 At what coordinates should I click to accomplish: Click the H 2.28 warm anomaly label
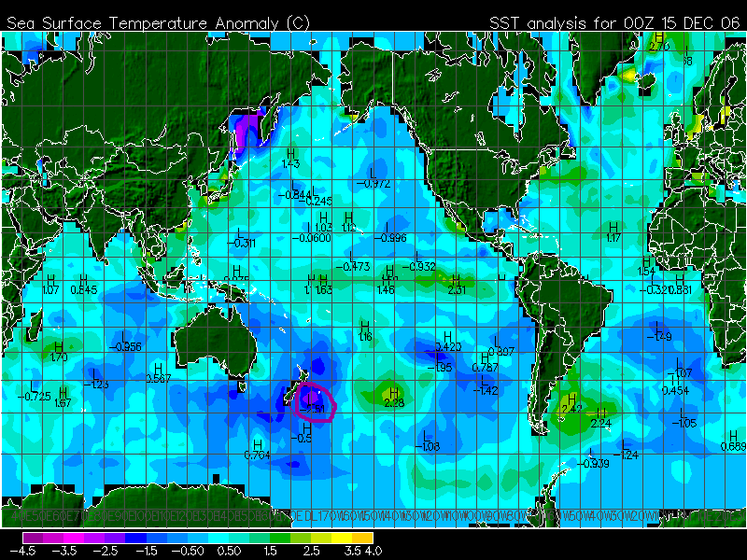click(x=394, y=398)
